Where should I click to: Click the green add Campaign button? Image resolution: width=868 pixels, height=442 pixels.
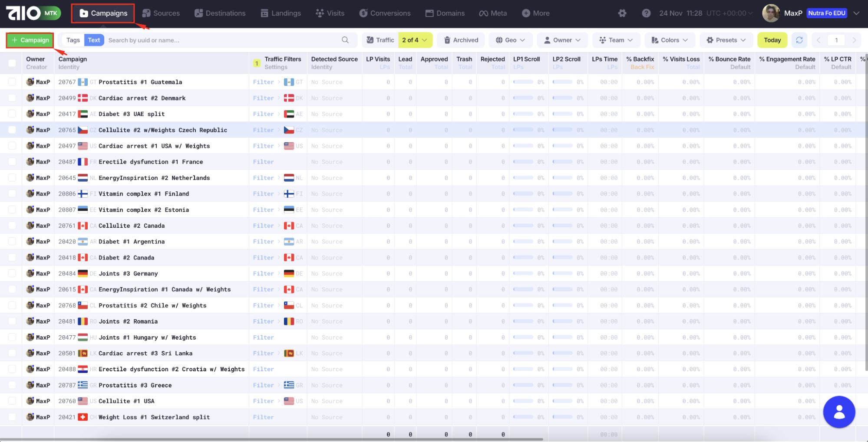coord(30,40)
